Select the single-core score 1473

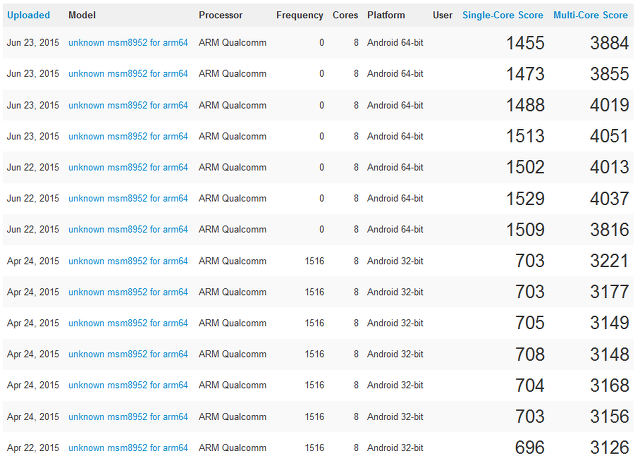click(x=525, y=74)
